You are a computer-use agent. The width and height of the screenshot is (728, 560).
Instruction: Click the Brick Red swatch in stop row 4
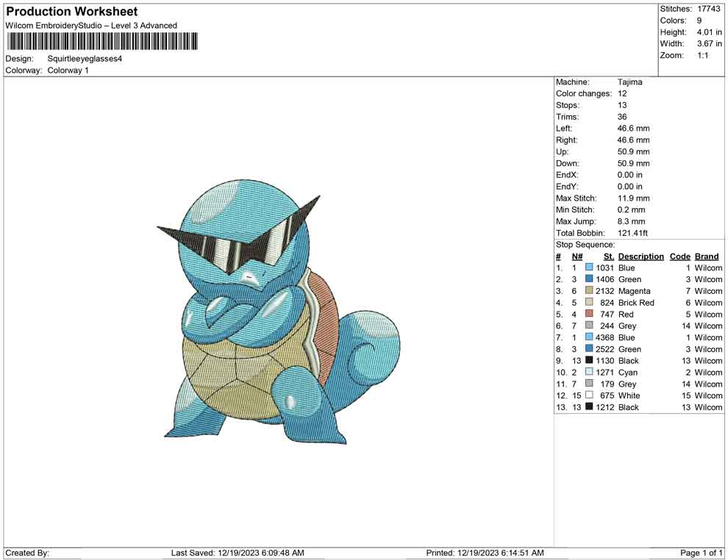click(589, 303)
